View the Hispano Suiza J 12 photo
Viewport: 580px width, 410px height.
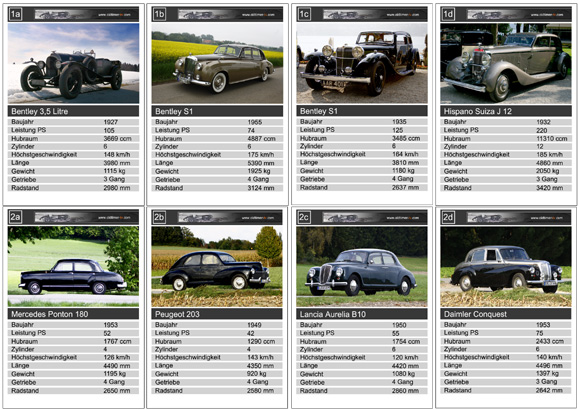[506, 63]
